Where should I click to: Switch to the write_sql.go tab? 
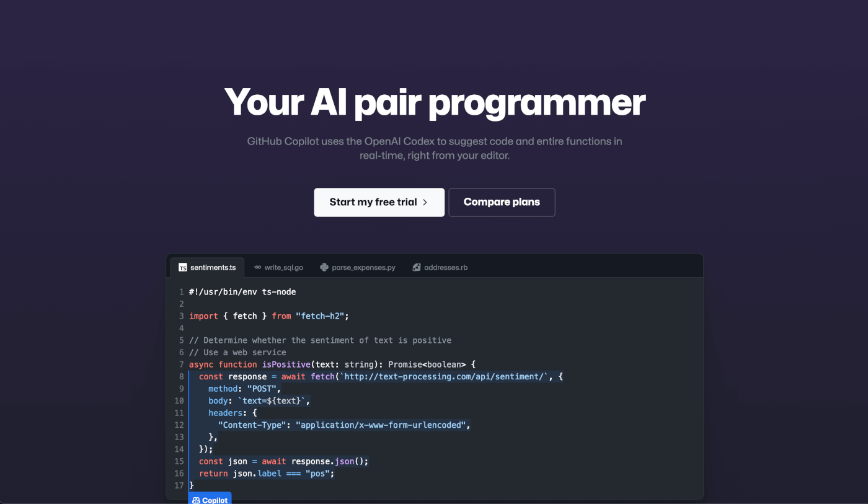tap(283, 268)
